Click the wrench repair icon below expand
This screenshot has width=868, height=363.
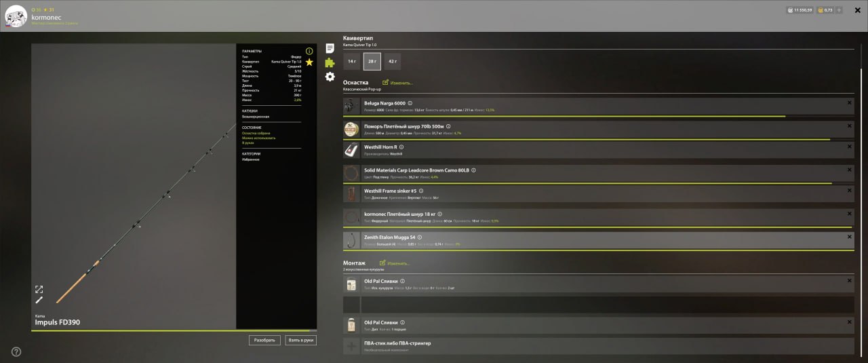click(39, 300)
